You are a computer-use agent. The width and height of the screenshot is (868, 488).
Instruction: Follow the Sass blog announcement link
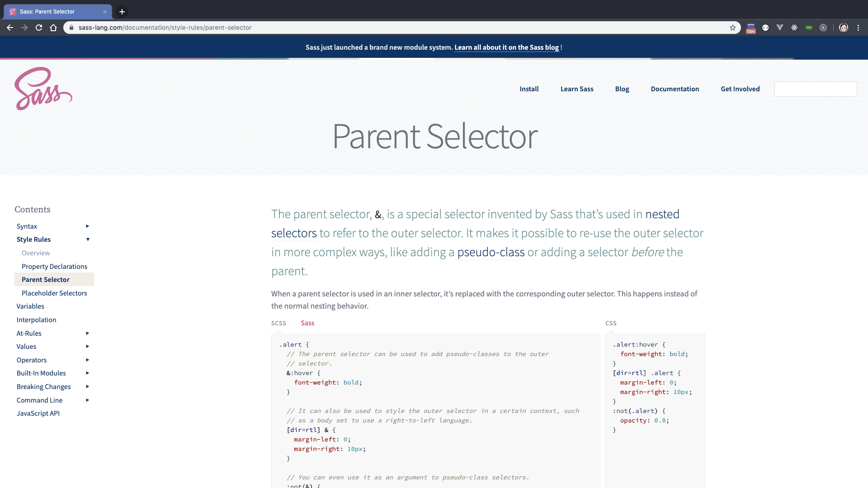507,47
